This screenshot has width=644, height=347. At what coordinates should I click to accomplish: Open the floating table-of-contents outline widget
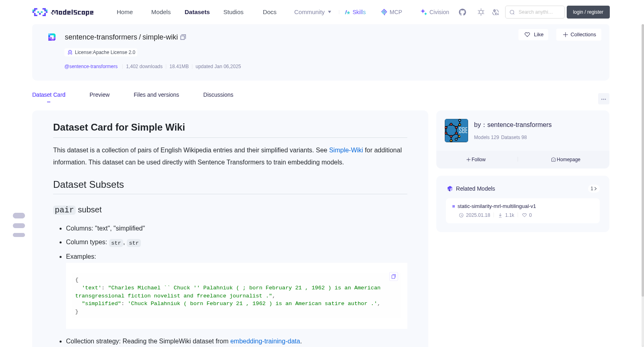(19, 225)
